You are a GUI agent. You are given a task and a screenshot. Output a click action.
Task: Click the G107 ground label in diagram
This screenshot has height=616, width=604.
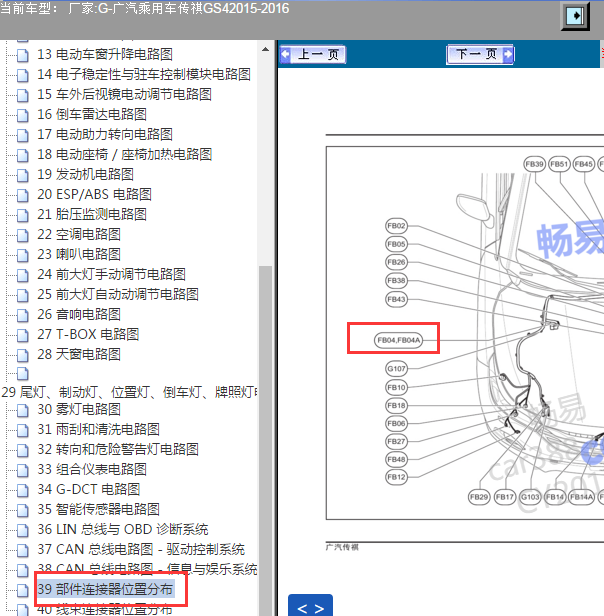point(396,369)
